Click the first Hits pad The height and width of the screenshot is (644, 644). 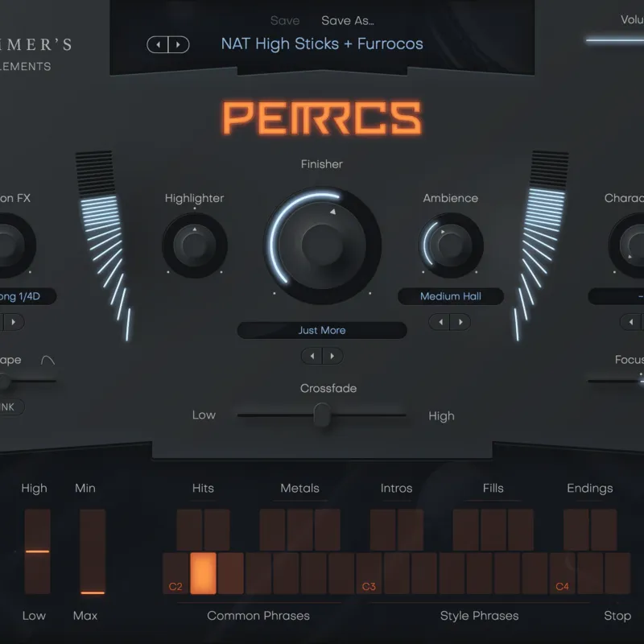pos(189,530)
